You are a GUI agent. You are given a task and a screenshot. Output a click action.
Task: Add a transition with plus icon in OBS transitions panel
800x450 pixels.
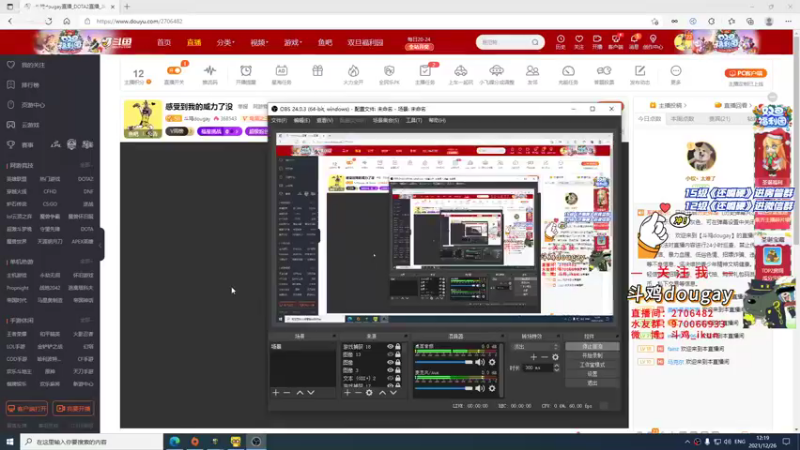click(x=534, y=357)
